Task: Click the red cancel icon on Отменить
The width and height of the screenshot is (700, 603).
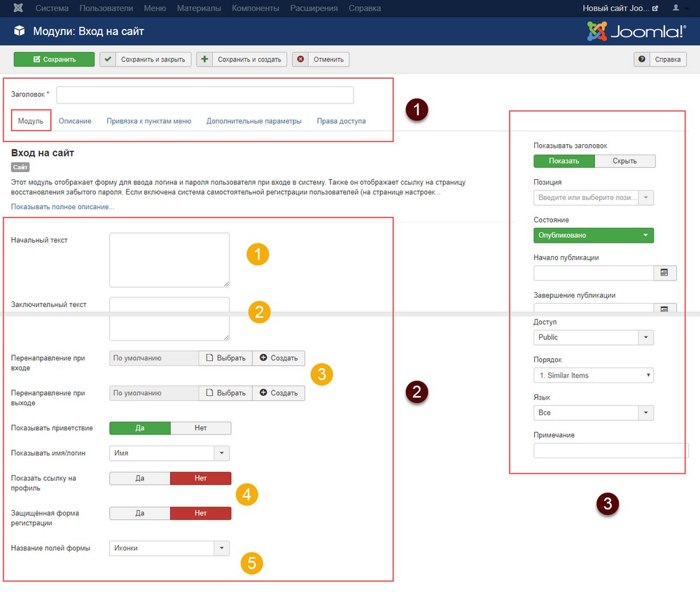Action: coord(300,59)
